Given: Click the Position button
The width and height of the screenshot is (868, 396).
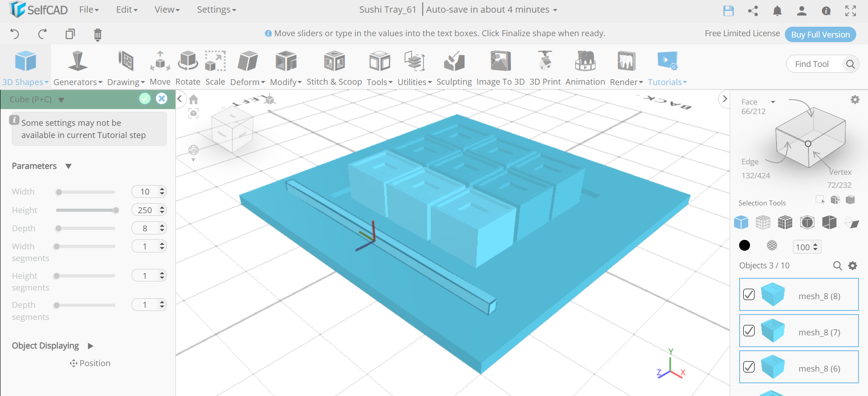Looking at the screenshot, I should [90, 363].
